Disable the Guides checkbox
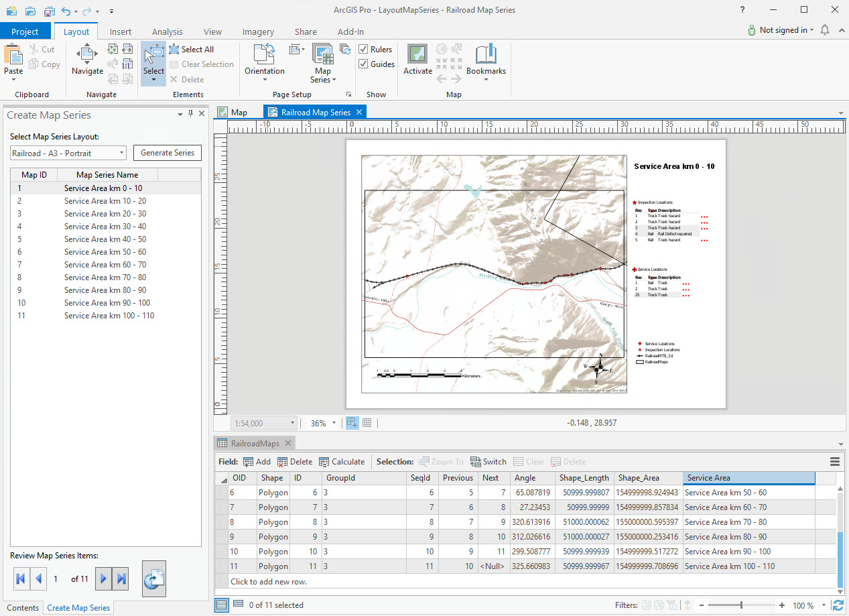The height and width of the screenshot is (616, 849). pos(363,64)
